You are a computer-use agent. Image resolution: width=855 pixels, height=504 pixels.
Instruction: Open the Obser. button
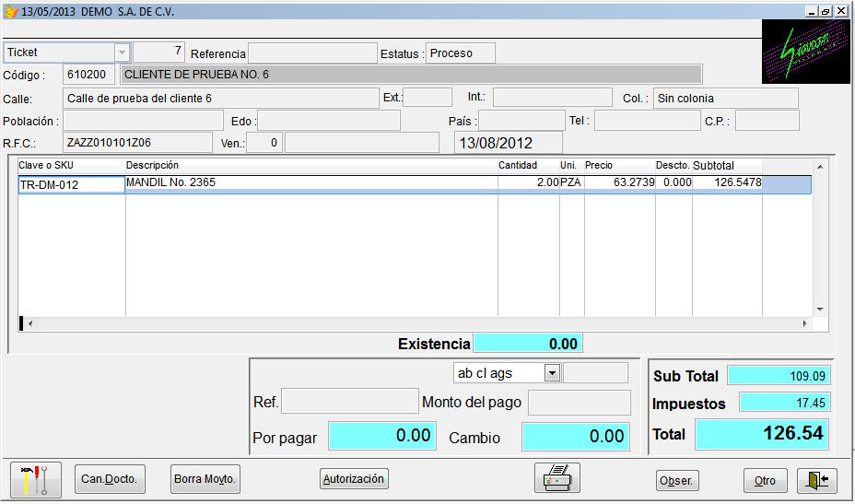676,481
